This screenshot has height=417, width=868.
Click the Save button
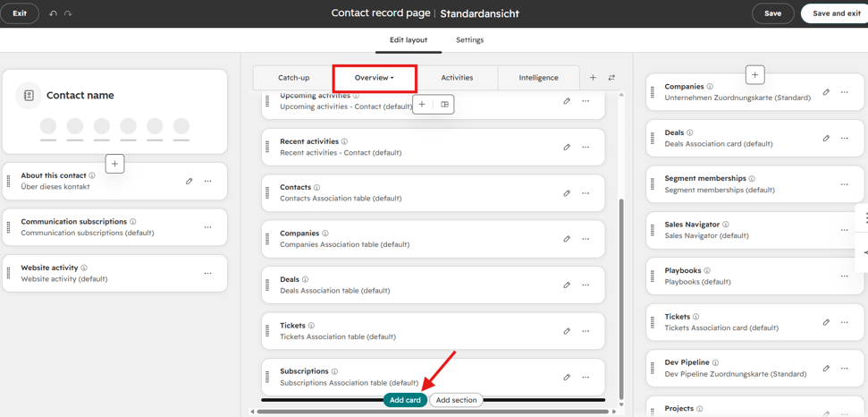click(x=772, y=13)
